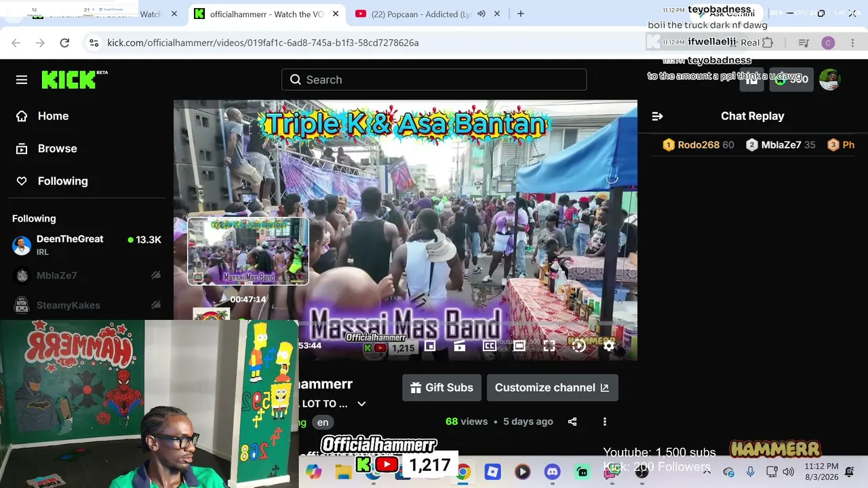Switch to the officialhammerr VOD tab

pos(267,14)
